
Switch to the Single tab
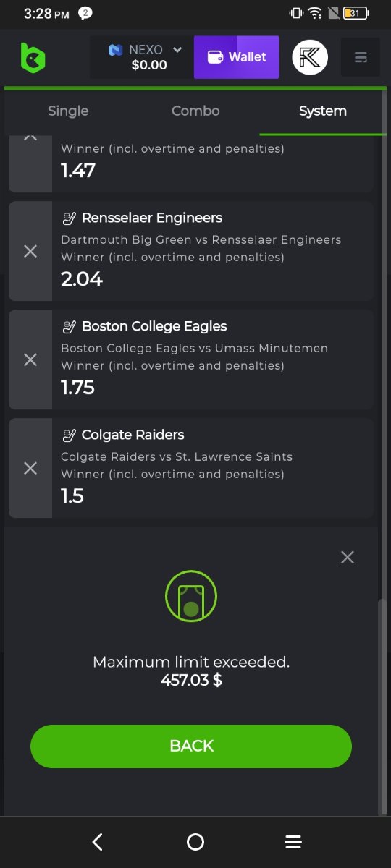68,111
